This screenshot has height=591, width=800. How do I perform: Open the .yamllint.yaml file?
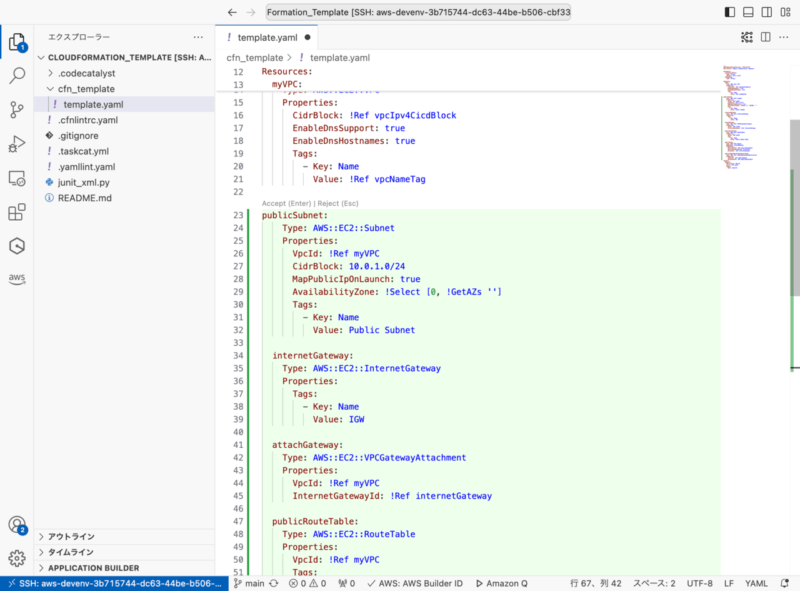coord(124,167)
